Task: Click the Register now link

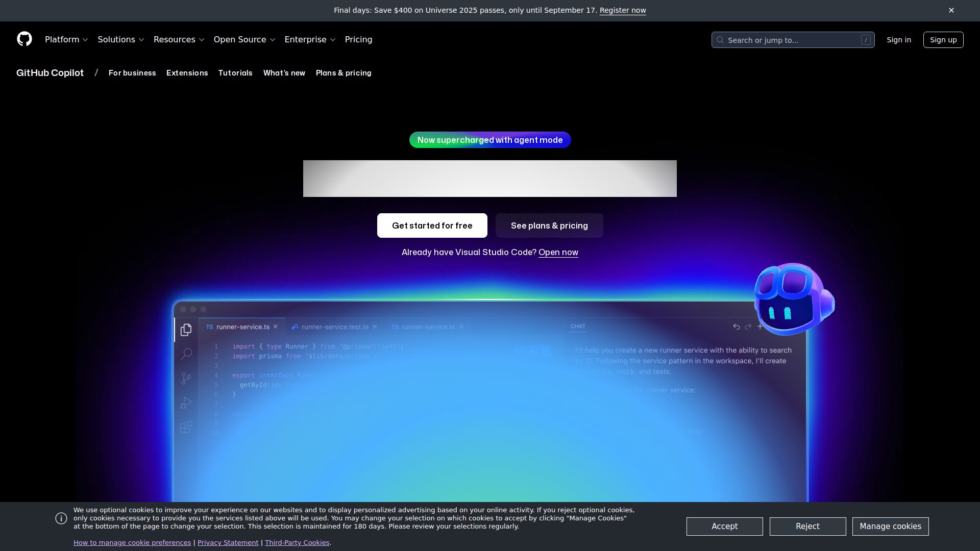Action: tap(622, 11)
